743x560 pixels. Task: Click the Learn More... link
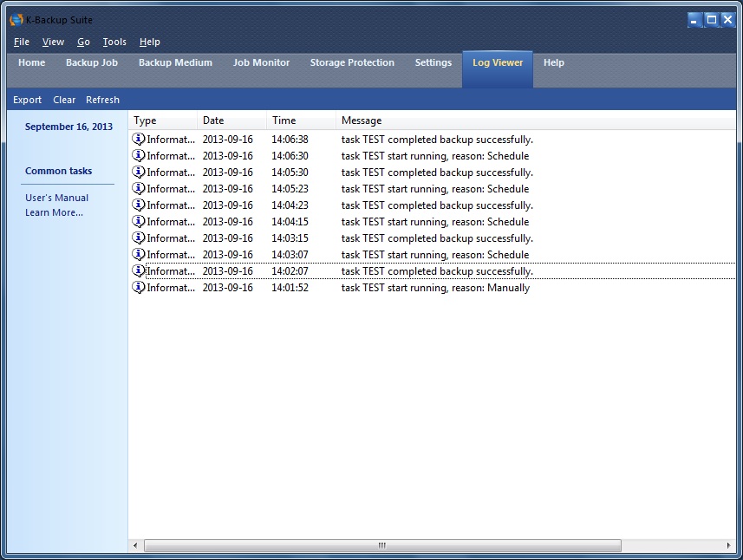(x=54, y=212)
